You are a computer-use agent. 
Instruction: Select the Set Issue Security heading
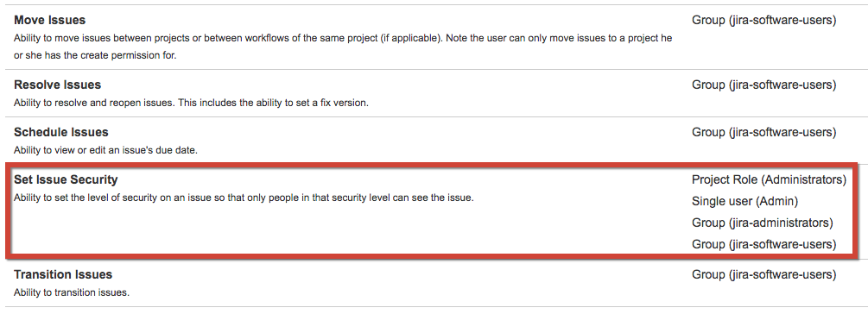pyautogui.click(x=66, y=179)
